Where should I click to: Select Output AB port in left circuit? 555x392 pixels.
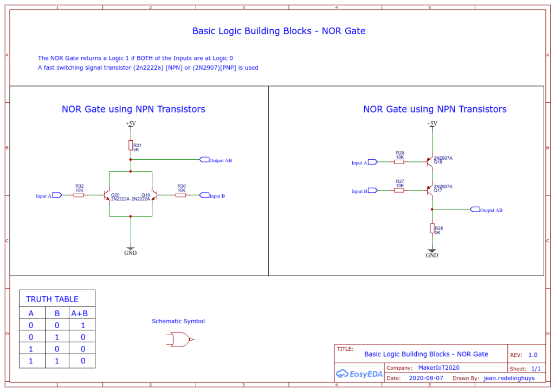(x=216, y=160)
